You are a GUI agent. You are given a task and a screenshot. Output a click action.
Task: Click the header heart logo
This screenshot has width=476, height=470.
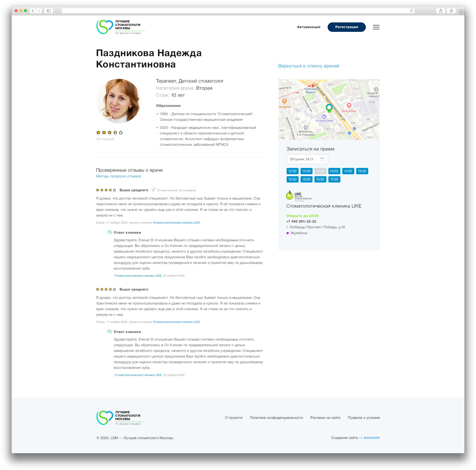[x=105, y=27]
